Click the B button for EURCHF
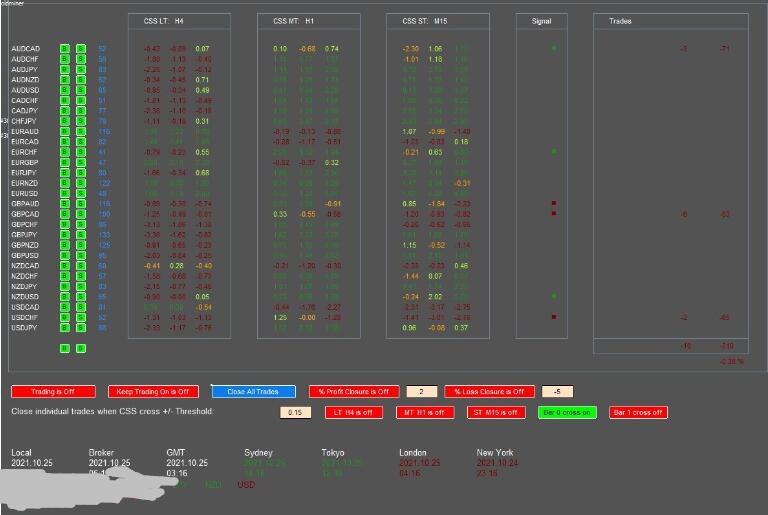 pos(65,152)
